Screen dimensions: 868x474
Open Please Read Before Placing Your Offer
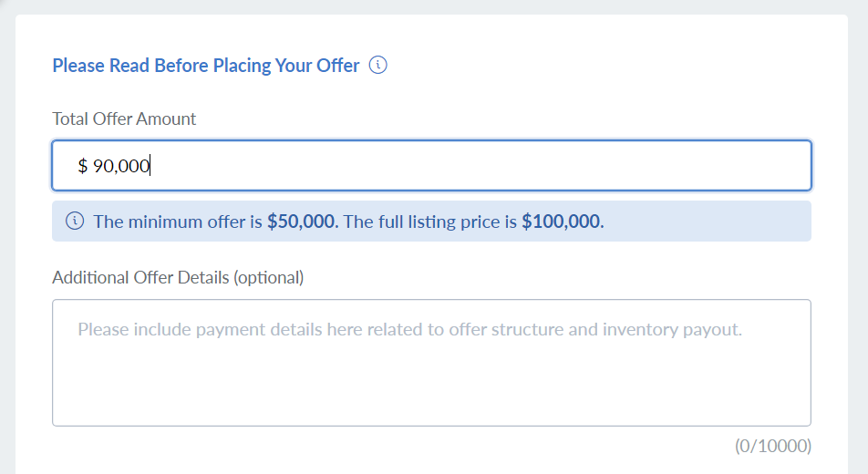(x=206, y=66)
